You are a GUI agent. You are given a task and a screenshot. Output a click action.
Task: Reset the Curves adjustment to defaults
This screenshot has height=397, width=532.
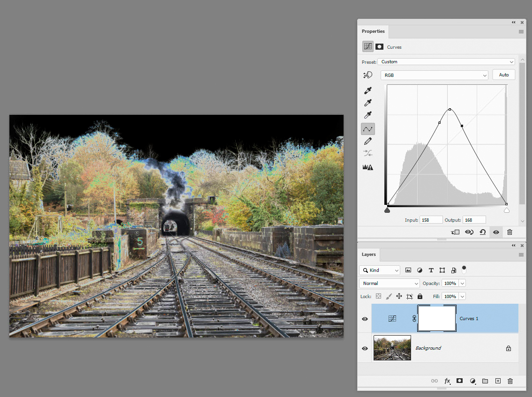coord(482,232)
